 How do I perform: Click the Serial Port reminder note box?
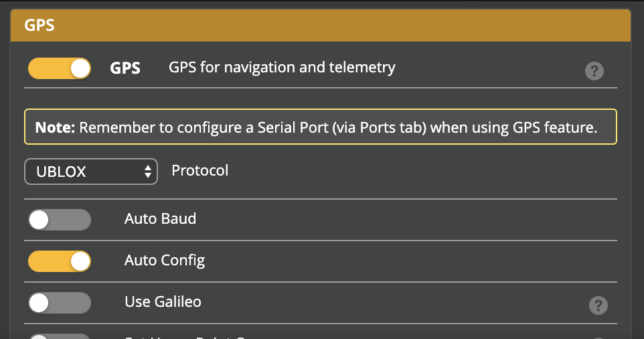(x=320, y=127)
